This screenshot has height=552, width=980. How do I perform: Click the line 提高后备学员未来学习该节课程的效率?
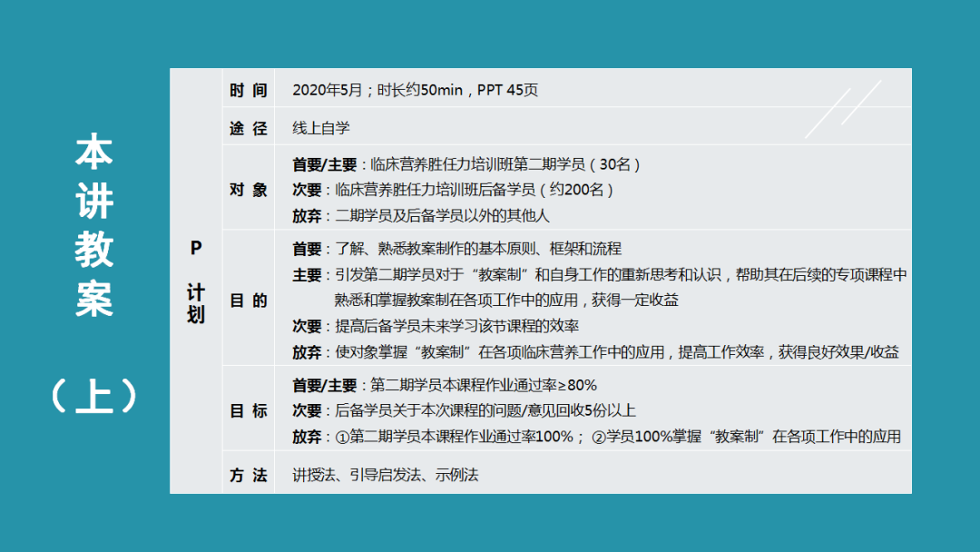pos(436,326)
